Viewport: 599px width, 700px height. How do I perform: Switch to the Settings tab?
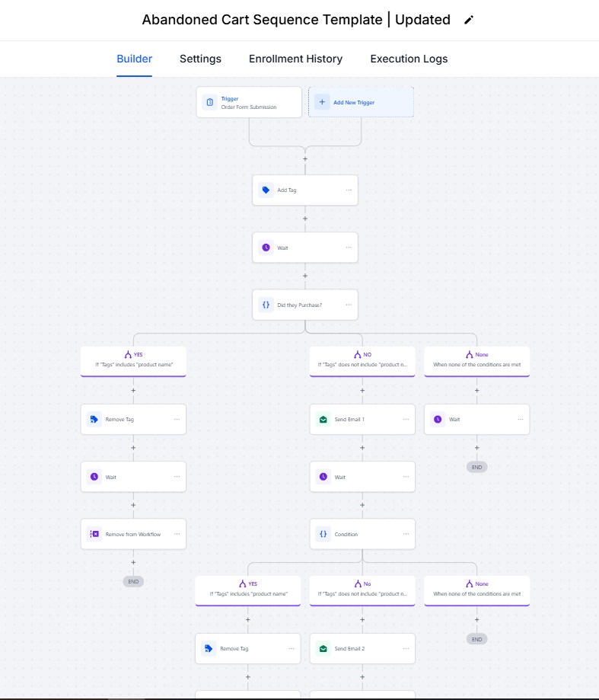pos(200,59)
